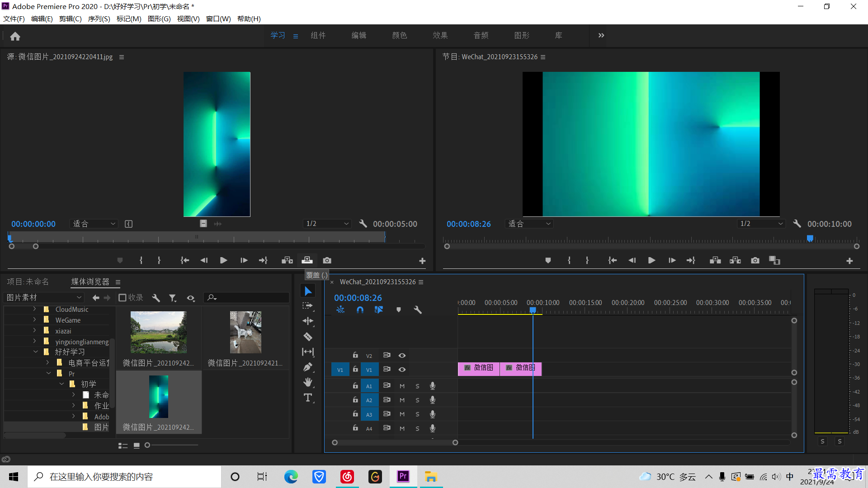Toggle V2 track output eye

[x=402, y=356]
